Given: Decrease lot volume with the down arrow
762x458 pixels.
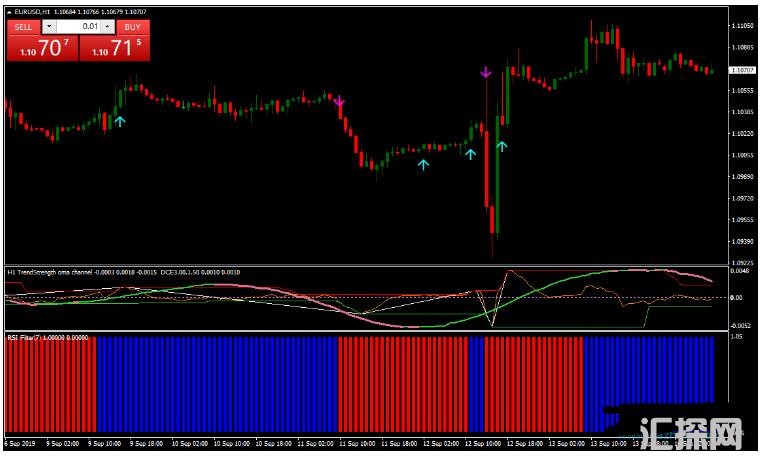Looking at the screenshot, I should coord(49,26).
